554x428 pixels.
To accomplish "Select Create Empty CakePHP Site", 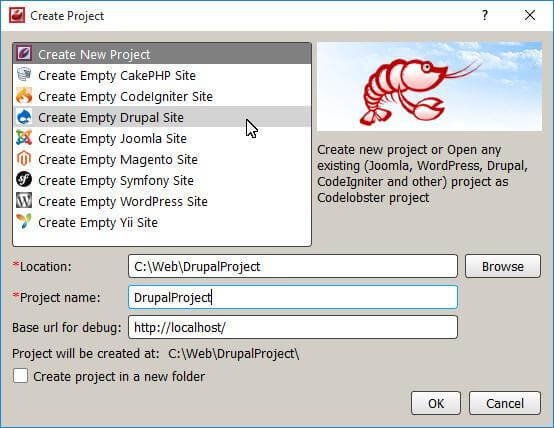I will point(162,75).
